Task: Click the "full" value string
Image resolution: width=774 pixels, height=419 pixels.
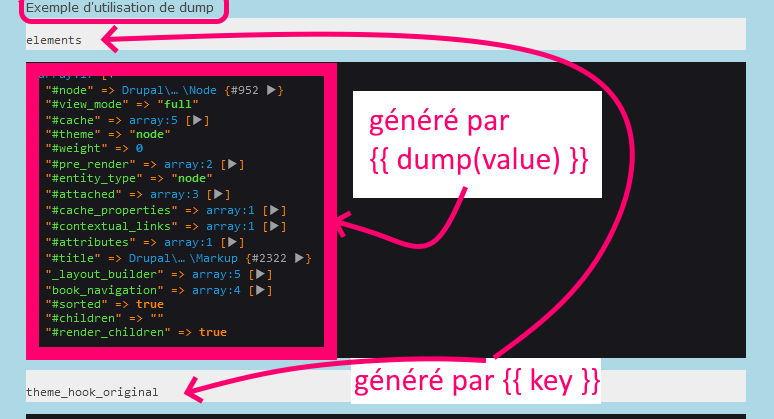Action: (x=178, y=105)
